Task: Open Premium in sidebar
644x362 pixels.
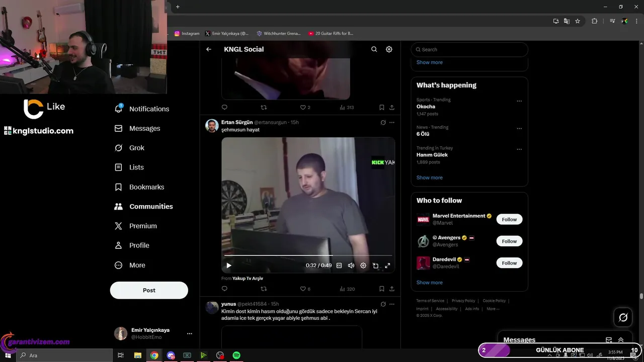Action: (136, 226)
